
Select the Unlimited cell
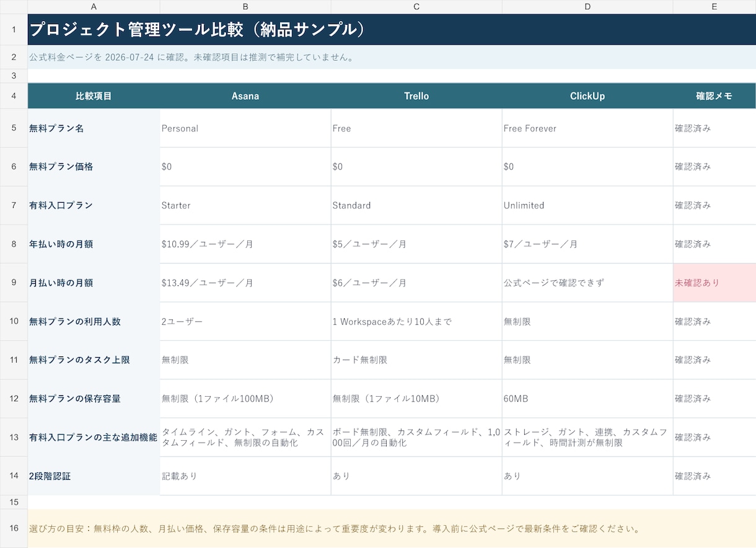tap(587, 205)
